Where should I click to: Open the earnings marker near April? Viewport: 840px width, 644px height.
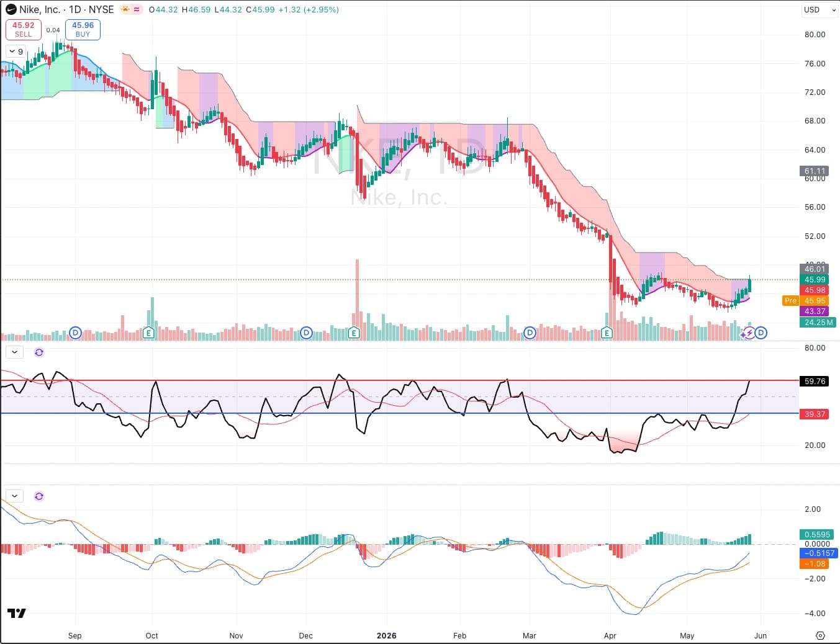607,333
